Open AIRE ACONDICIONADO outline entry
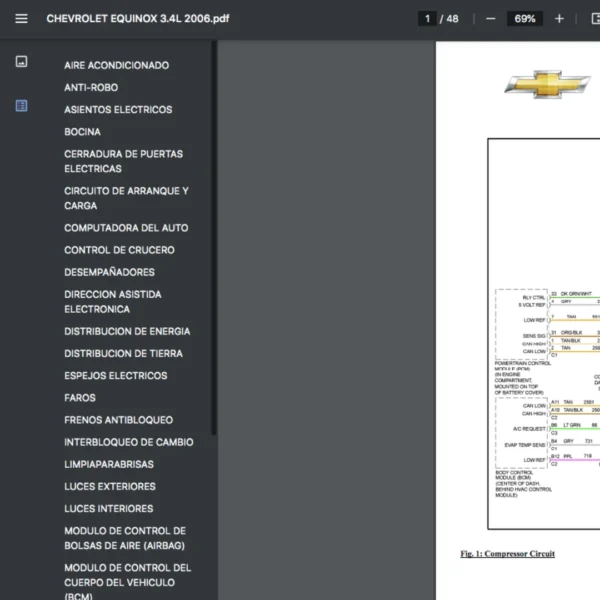 pos(116,65)
